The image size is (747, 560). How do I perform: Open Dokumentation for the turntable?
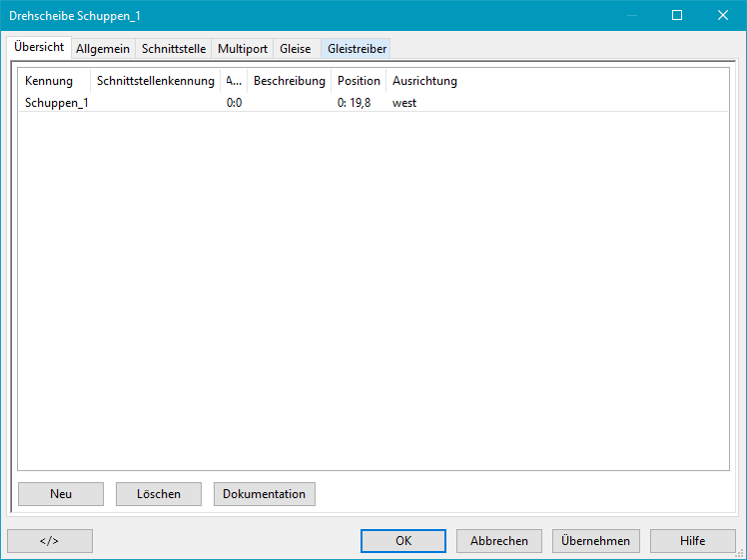264,494
